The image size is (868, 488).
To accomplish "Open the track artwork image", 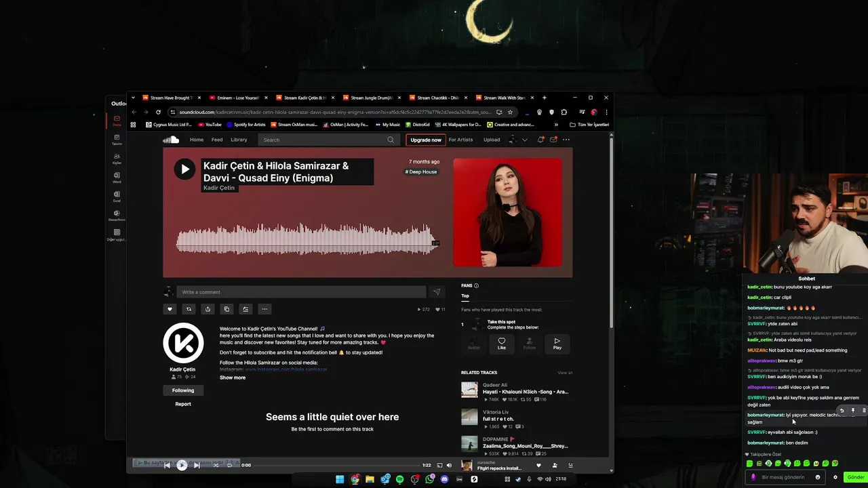I will 507,212.
